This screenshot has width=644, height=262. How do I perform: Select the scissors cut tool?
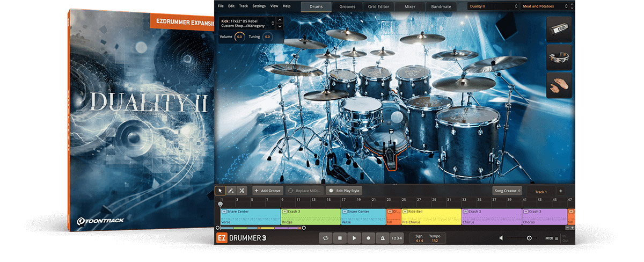pyautogui.click(x=241, y=191)
